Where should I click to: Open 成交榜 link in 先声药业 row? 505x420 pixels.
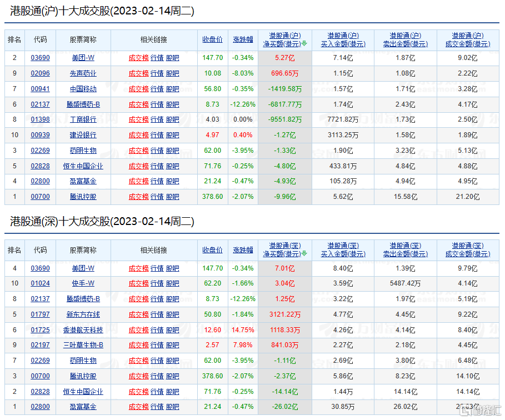138,73
